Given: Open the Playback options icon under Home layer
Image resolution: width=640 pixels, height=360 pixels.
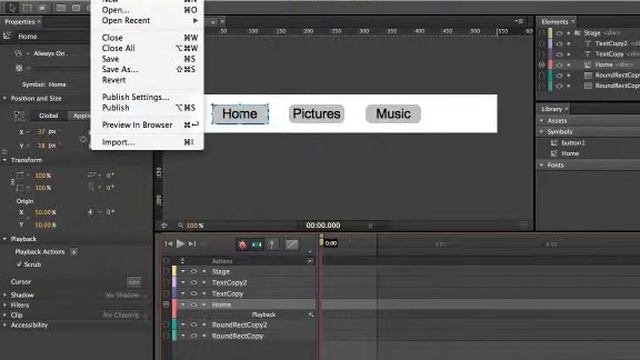Looking at the screenshot, I should coord(311,315).
